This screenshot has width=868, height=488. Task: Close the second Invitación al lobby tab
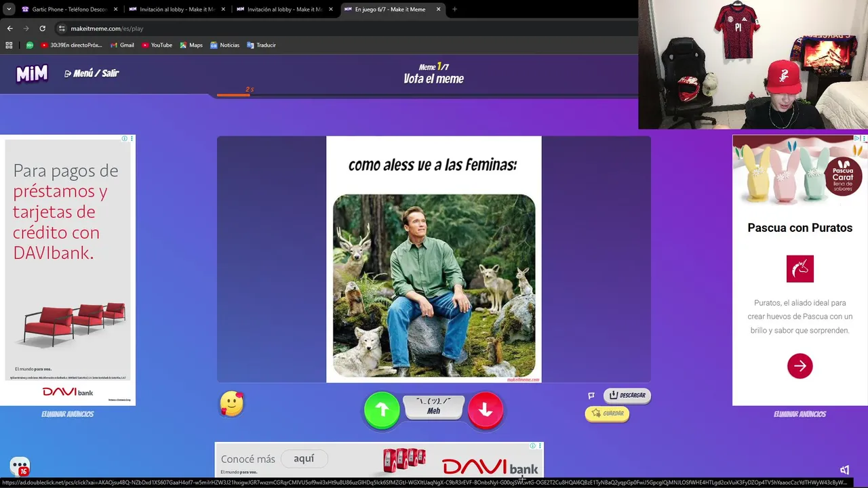click(x=330, y=9)
